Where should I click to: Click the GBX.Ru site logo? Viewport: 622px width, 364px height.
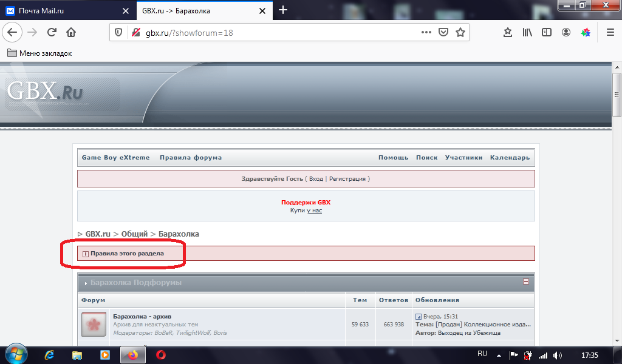[45, 91]
